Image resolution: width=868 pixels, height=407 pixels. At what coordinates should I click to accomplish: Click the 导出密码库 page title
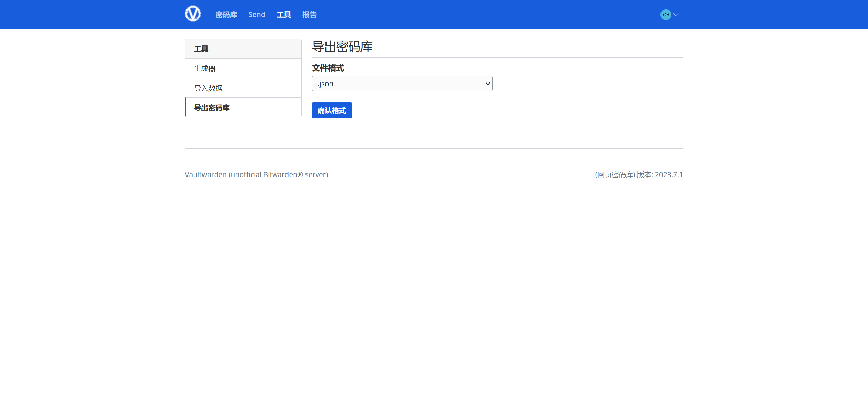[x=342, y=47]
